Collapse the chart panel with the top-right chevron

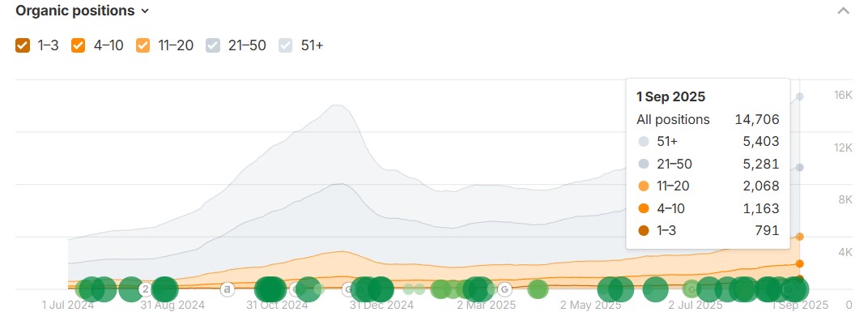(x=844, y=11)
